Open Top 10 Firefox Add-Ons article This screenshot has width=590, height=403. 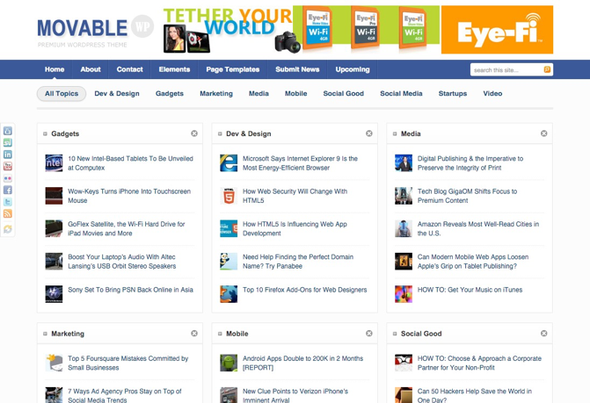click(304, 290)
